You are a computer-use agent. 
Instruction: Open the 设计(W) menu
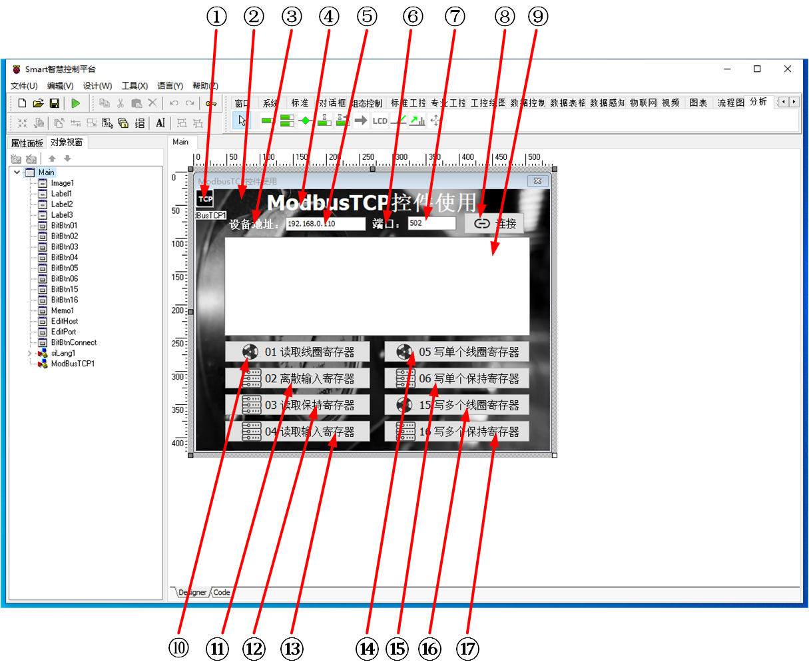click(x=97, y=86)
